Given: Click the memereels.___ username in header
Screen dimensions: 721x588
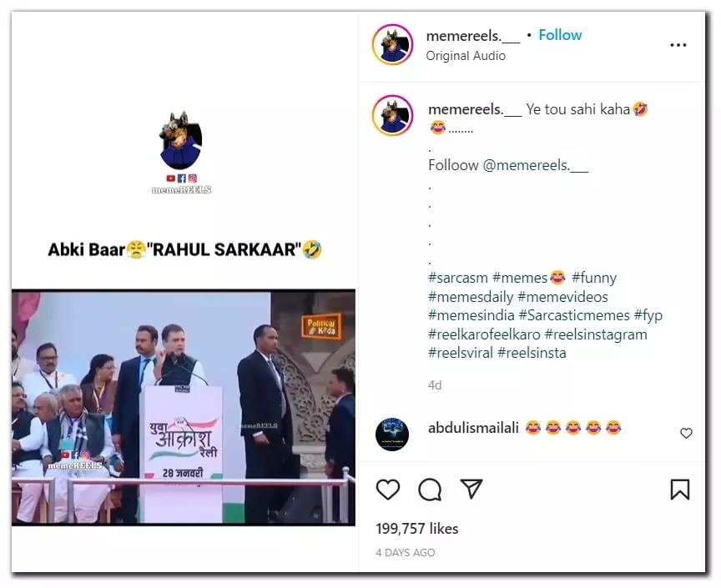Looking at the screenshot, I should 473,36.
